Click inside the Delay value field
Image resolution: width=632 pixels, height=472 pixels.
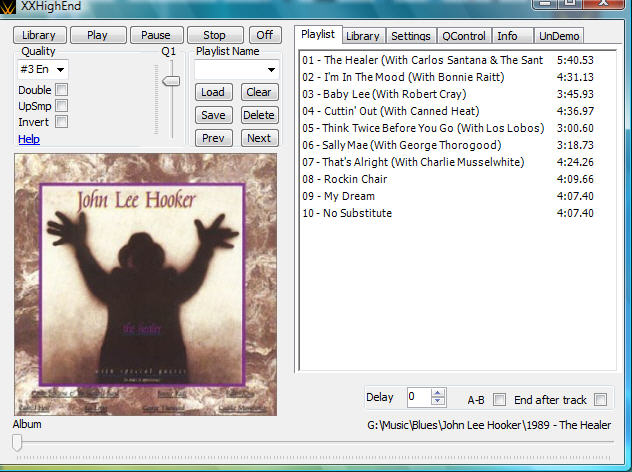click(418, 397)
